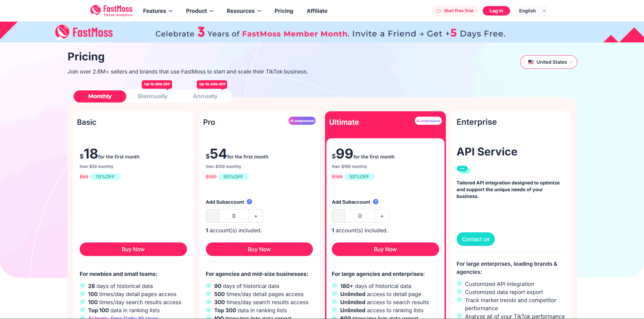
Task: Open Ultimate plan Add Subaccount help icon
Action: point(376,202)
